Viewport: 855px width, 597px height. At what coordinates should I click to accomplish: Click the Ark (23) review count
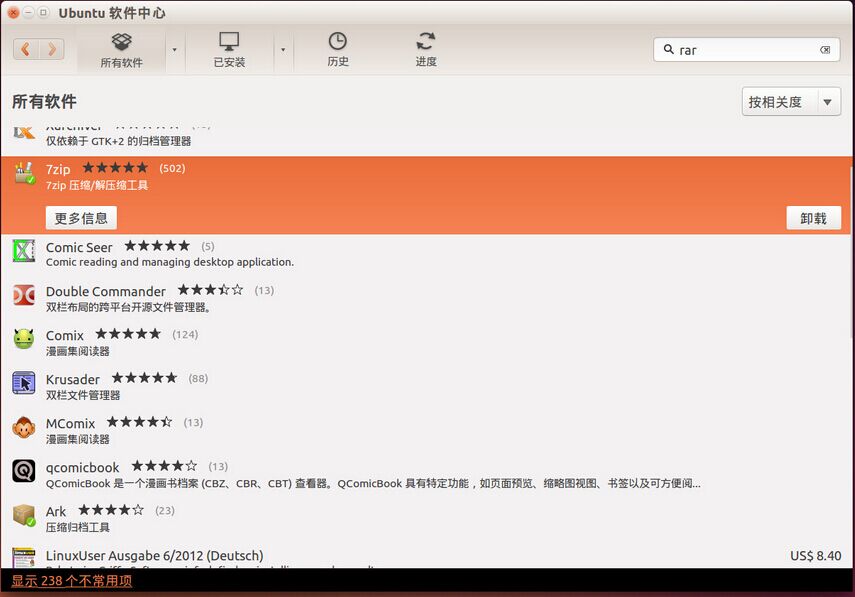tap(165, 511)
